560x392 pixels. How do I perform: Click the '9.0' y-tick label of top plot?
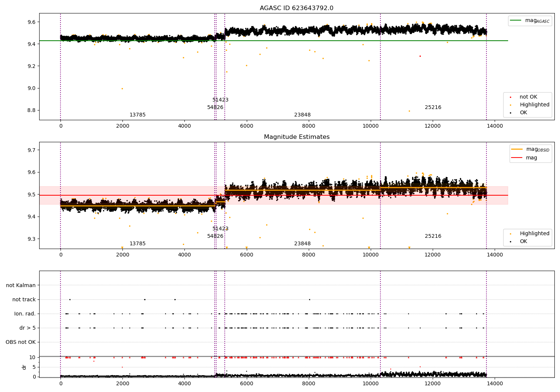coord(31,88)
